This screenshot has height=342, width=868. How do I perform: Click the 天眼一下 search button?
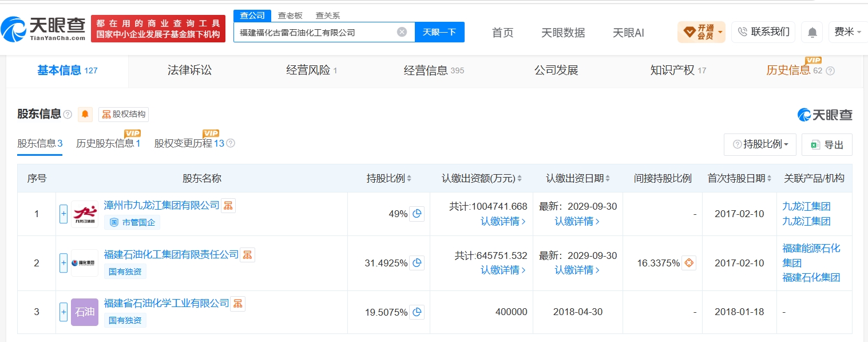(439, 32)
